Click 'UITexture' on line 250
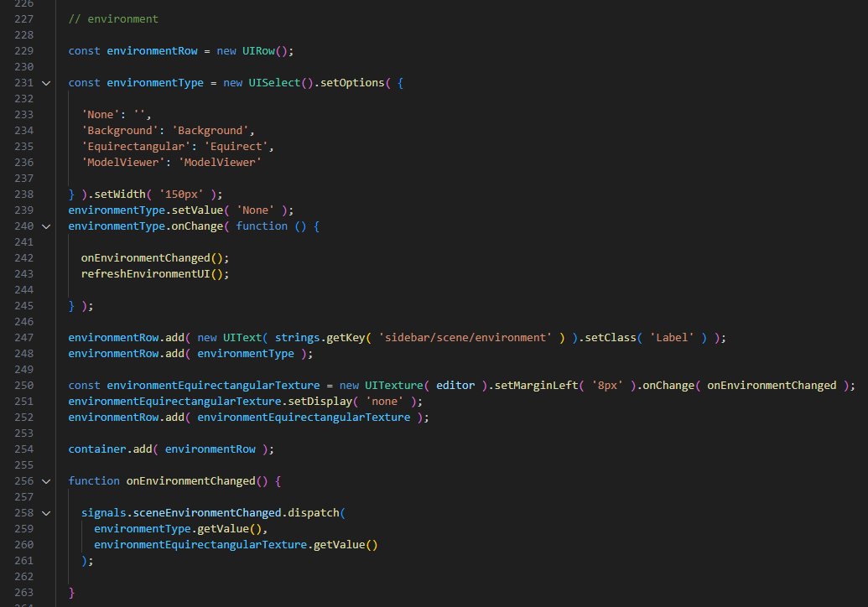This screenshot has height=607, width=868. coord(393,386)
